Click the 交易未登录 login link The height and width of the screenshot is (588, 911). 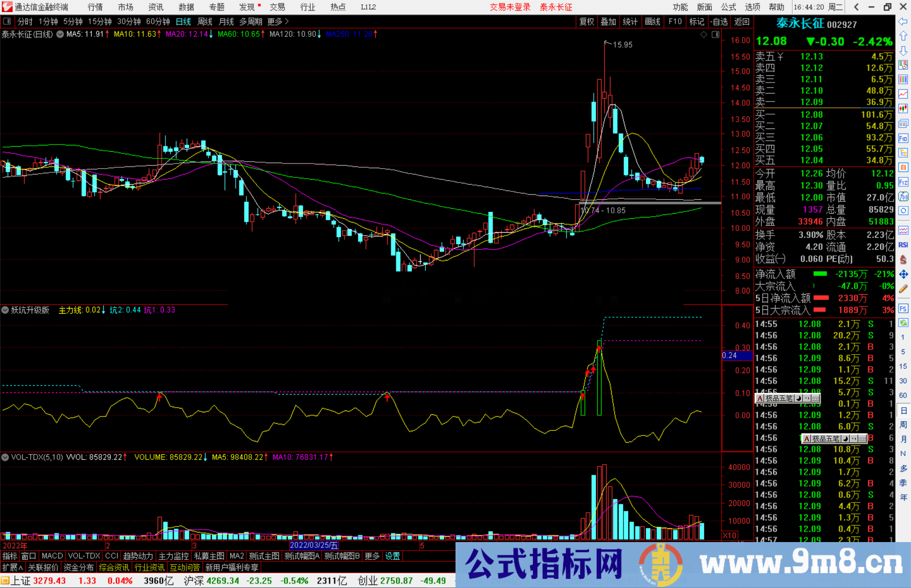coord(510,7)
